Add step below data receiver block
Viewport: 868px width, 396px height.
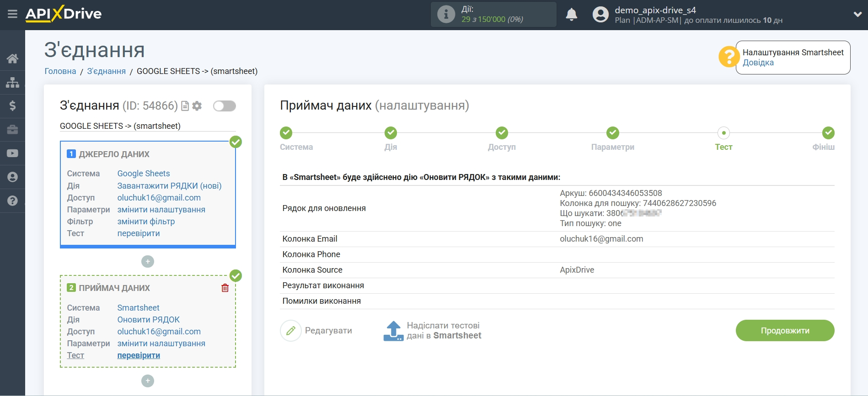pyautogui.click(x=148, y=381)
